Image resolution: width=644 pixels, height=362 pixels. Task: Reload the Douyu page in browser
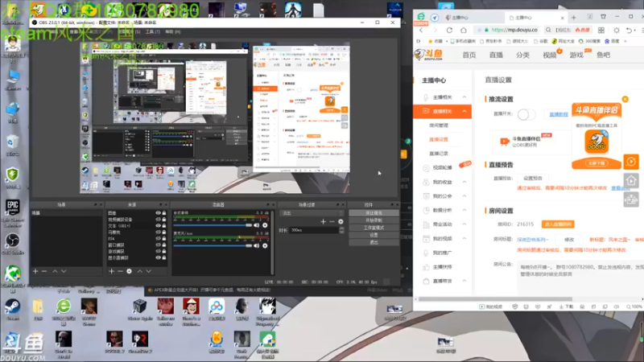tap(449, 30)
